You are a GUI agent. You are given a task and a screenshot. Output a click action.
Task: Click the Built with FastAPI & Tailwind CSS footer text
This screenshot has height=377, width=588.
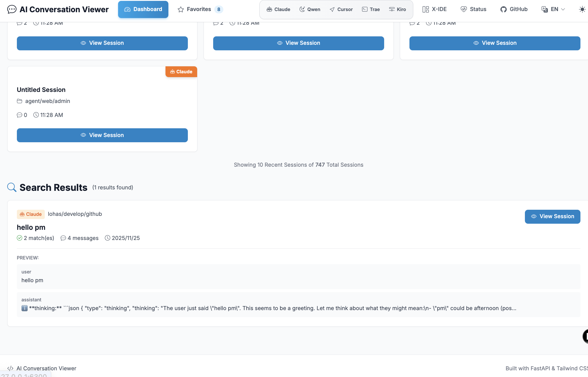point(547,368)
